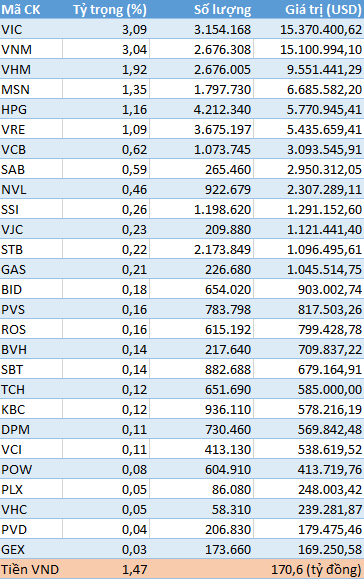Image resolution: width=364 pixels, height=579 pixels.
Task: Click the GAS quantity 226.680
Action: [x=228, y=269]
